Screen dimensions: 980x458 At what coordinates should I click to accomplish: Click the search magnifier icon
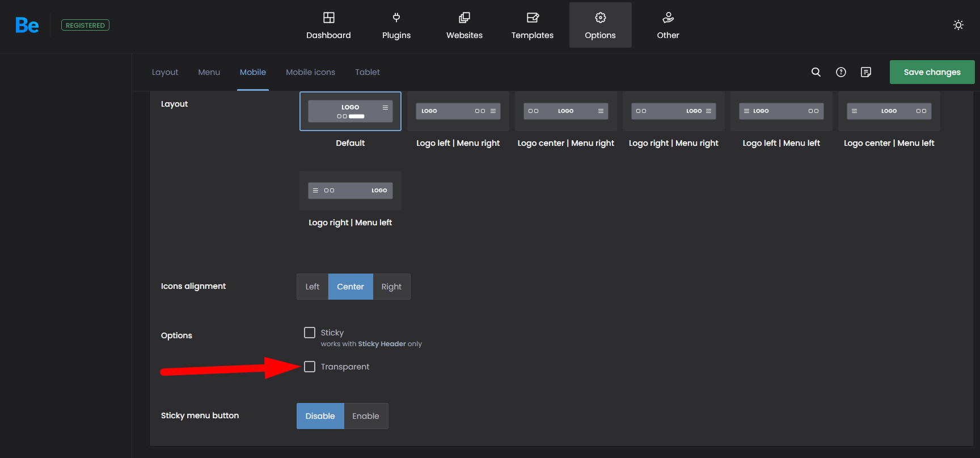click(x=816, y=72)
